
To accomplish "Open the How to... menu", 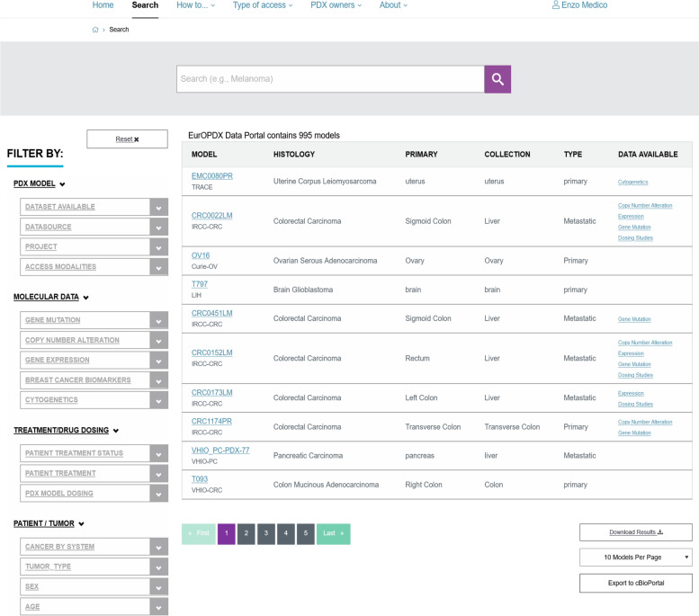I will pos(196,4).
